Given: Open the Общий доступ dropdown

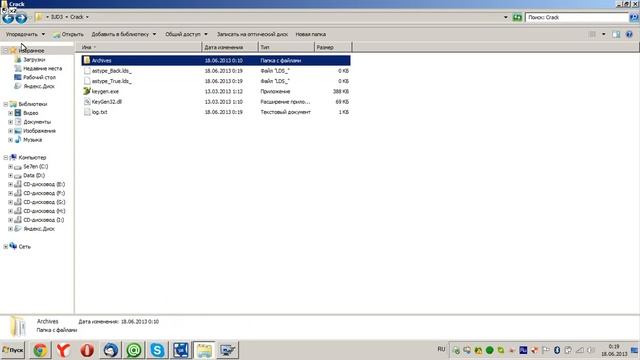Looking at the screenshot, I should pos(186,34).
